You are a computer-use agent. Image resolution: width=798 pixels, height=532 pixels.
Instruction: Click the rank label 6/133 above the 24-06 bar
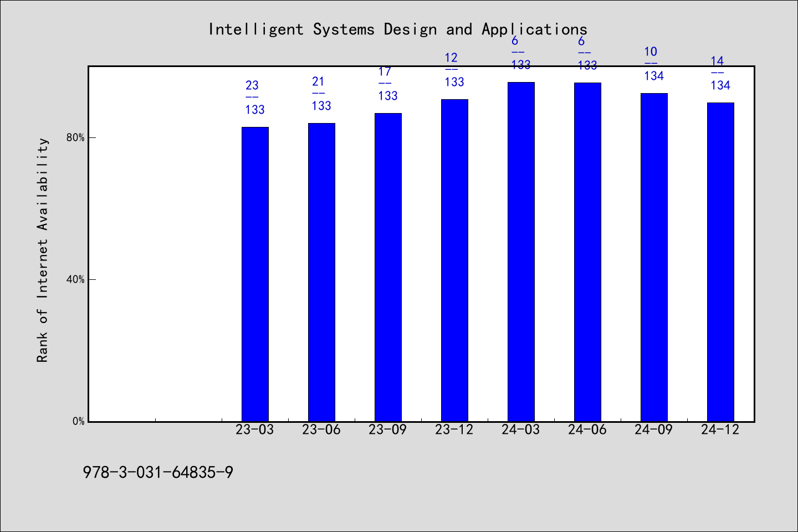click(587, 53)
